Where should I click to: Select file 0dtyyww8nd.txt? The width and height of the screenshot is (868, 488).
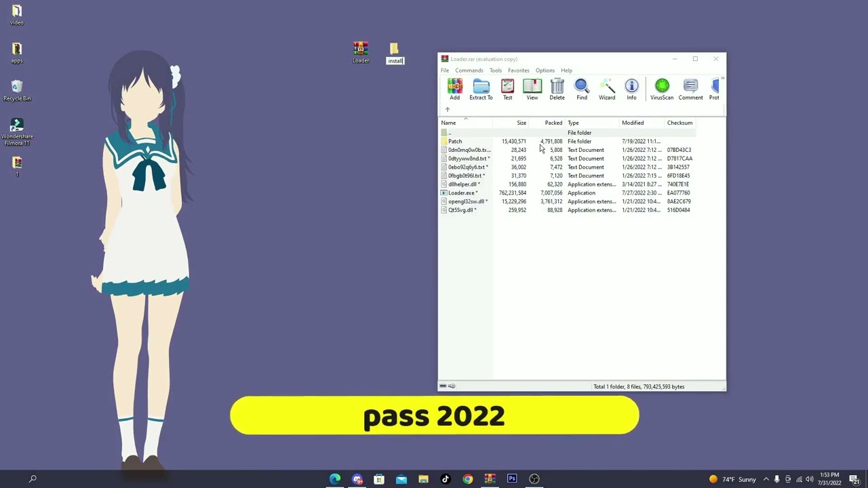pos(568,159)
